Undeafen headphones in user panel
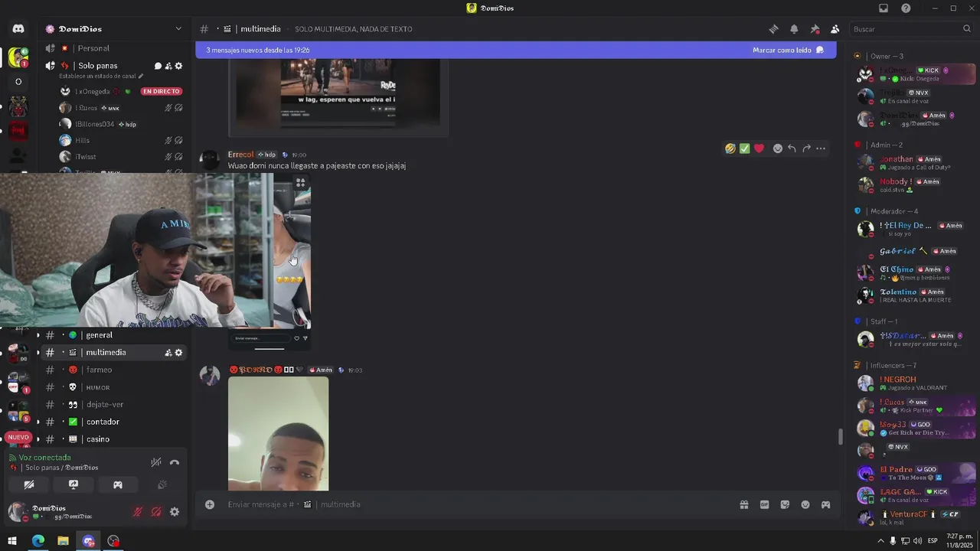This screenshot has width=980, height=551. (x=156, y=512)
